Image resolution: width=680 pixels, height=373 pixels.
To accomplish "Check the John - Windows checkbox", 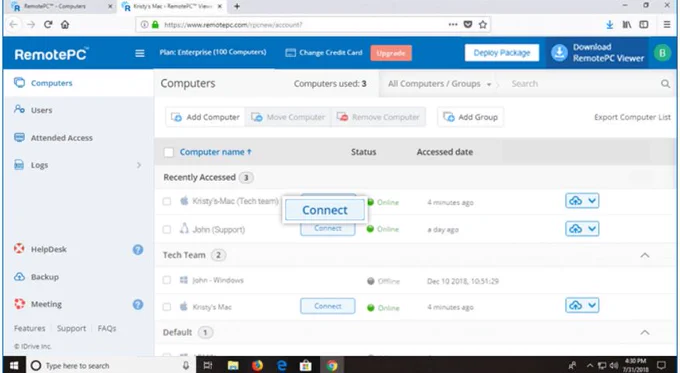I will click(167, 280).
